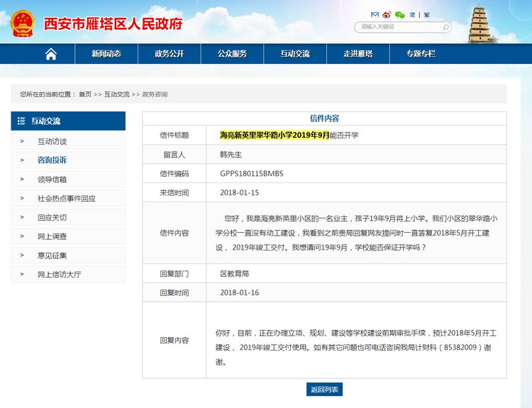The height and width of the screenshot is (408, 532).
Task: Click the 首页 breadcrumb link
Action: pos(85,94)
